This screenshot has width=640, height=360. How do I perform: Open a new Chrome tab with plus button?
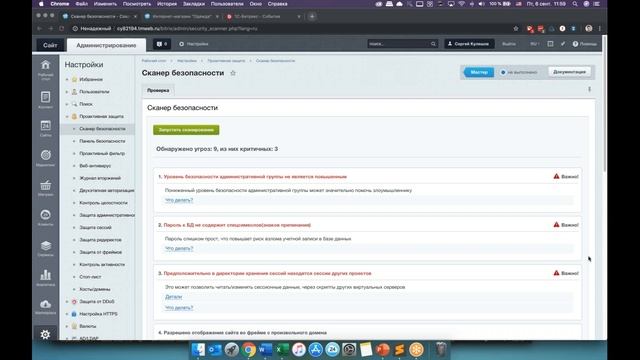tap(312, 16)
